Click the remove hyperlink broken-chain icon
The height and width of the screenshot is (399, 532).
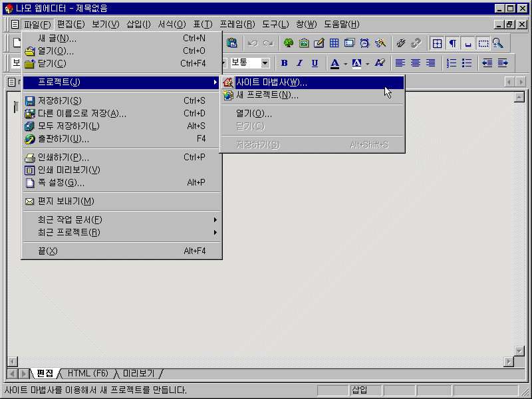coord(416,43)
